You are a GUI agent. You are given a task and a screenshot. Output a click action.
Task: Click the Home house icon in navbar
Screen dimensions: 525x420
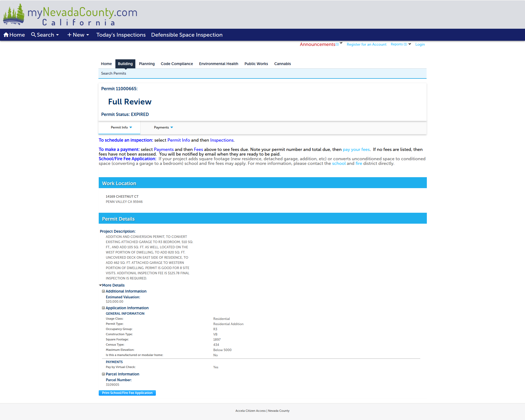coord(6,35)
